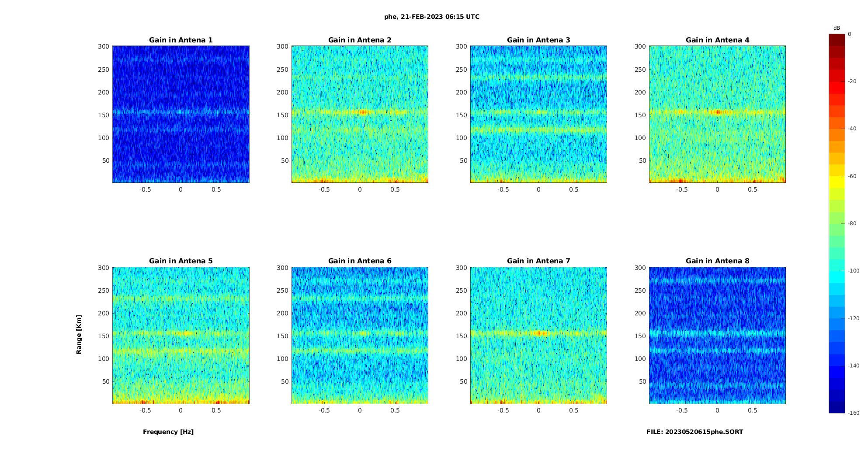Screen dimensions: 868x465
Task: Click the Gain in Antena 4 spectrogram
Action: [717, 114]
